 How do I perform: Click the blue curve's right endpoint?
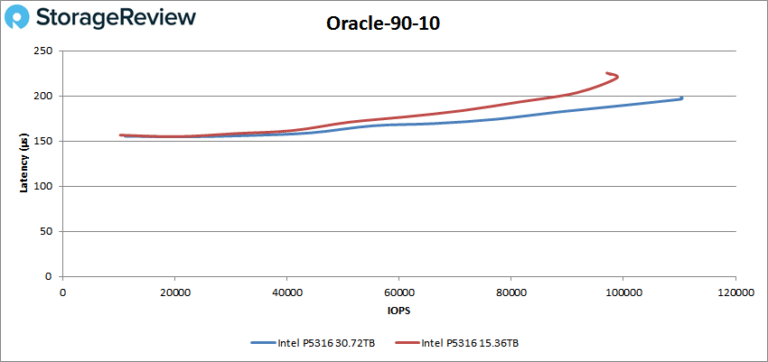click(x=681, y=98)
